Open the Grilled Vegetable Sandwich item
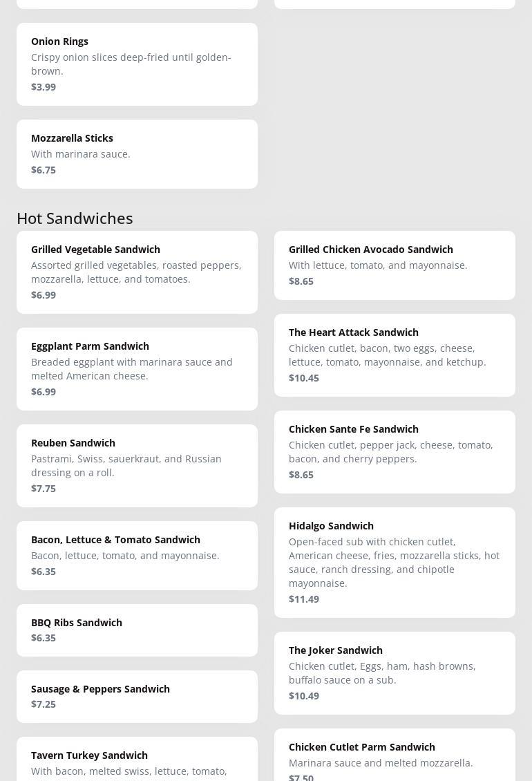The image size is (532, 781). [x=137, y=272]
